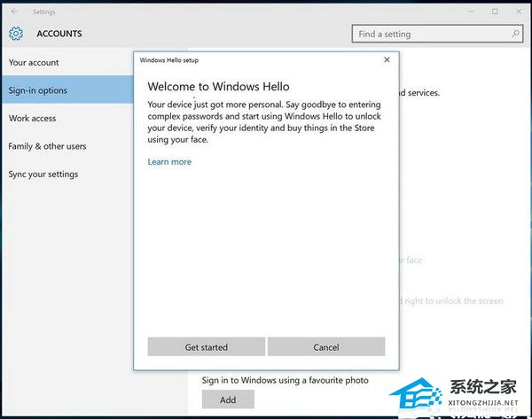Screen dimensions: 532x419
Task: Focus the Find a setting box
Action: (437, 34)
